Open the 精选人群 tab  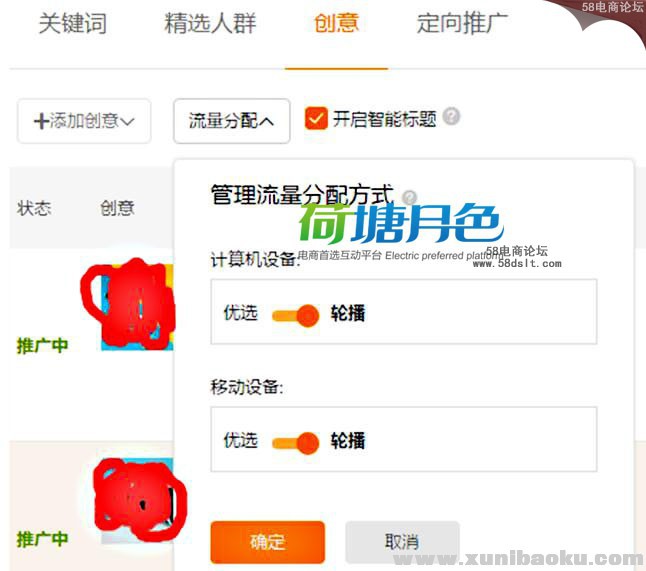point(210,23)
